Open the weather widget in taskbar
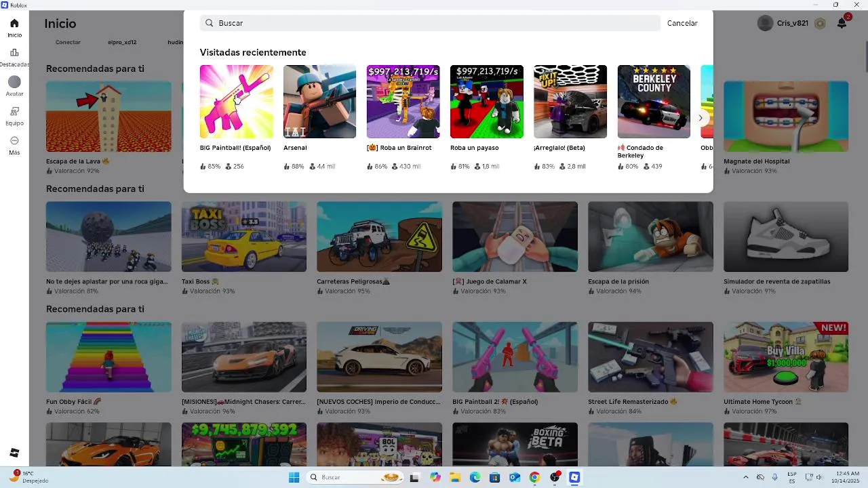Image resolution: width=868 pixels, height=488 pixels. 28,476
